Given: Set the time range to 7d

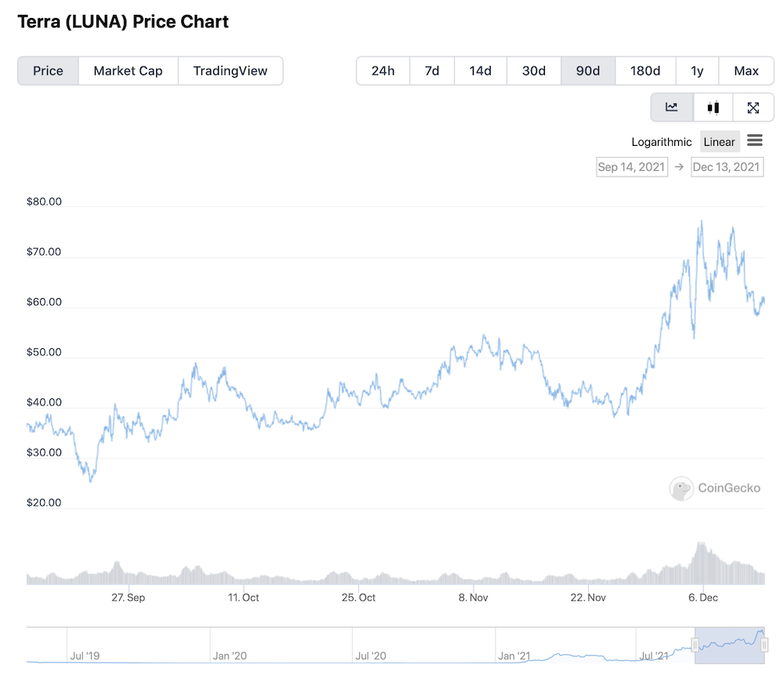Looking at the screenshot, I should [x=432, y=71].
